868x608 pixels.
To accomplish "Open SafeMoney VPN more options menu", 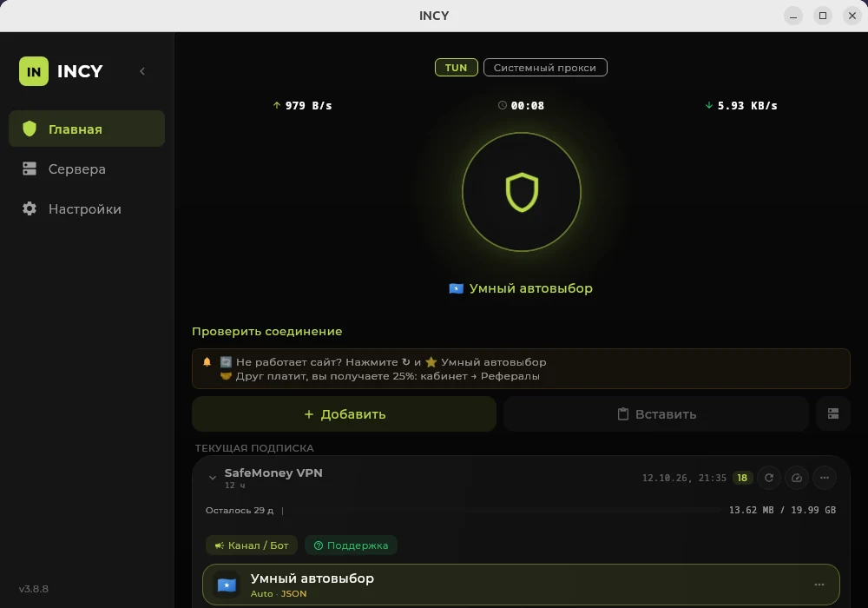I will pyautogui.click(x=825, y=478).
